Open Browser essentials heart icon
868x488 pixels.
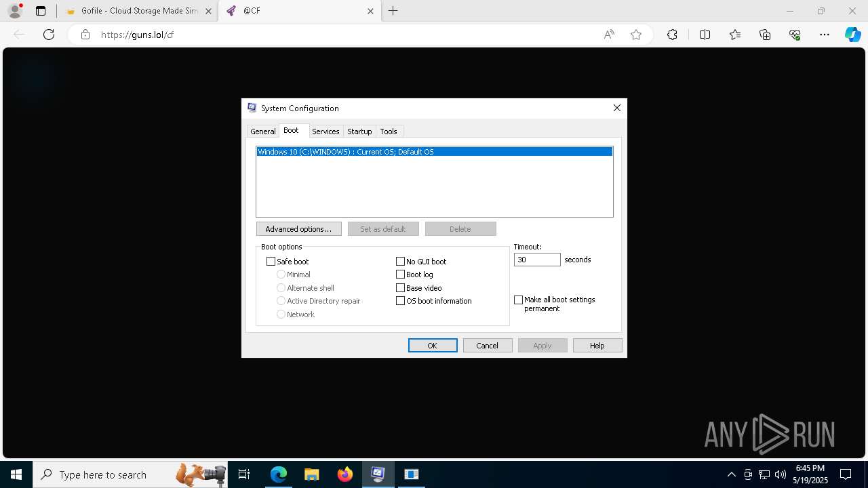(795, 35)
